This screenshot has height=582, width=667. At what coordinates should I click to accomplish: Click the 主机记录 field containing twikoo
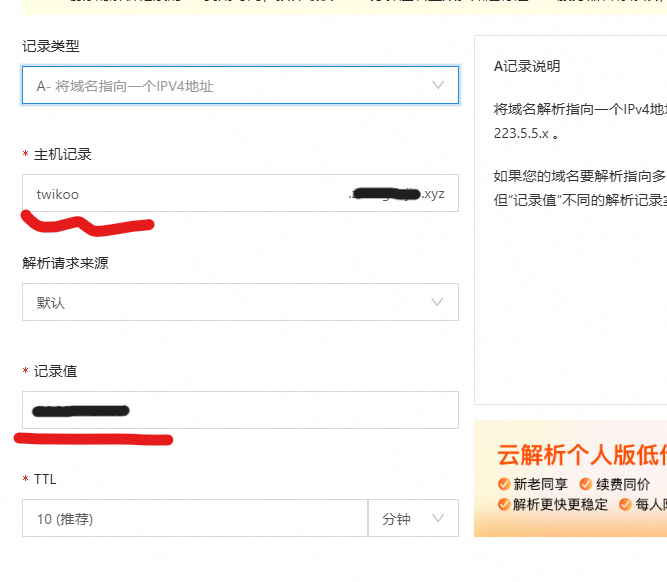(180, 194)
